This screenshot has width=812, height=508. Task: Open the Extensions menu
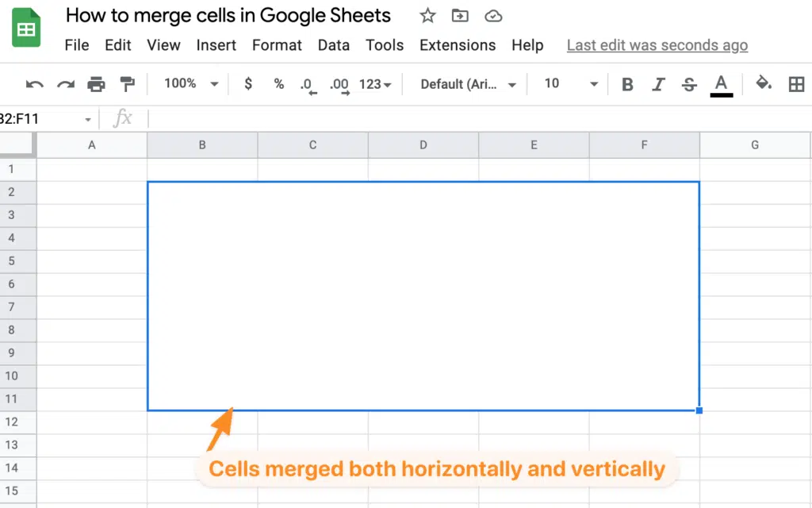click(x=458, y=45)
